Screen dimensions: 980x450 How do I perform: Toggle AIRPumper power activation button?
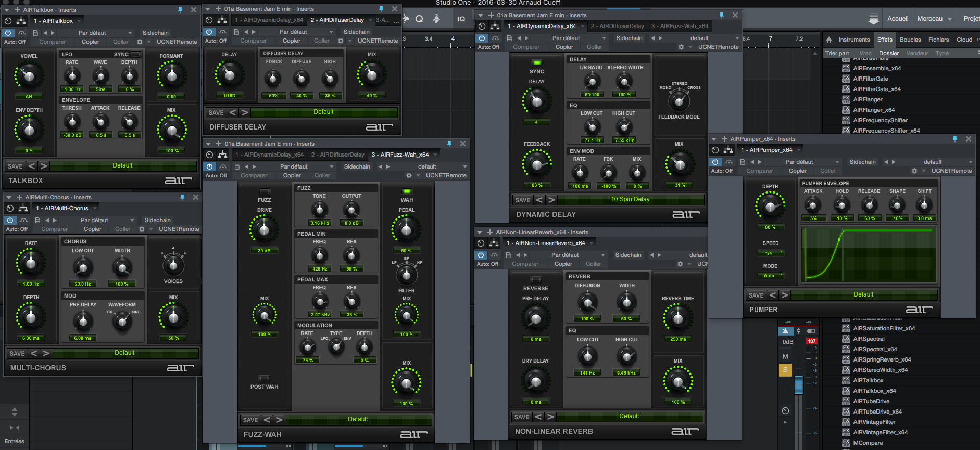[x=715, y=162]
